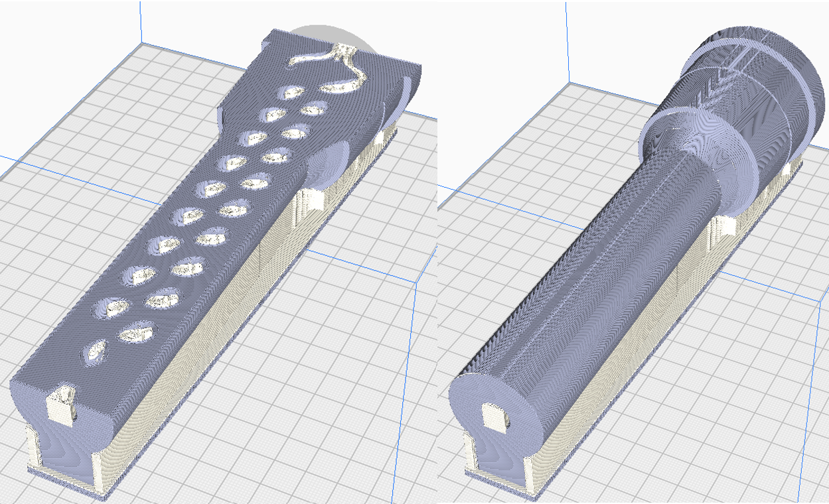This screenshot has width=829, height=504.
Task: Click the oval hole nearest the left model's front
Action: pos(96,351)
